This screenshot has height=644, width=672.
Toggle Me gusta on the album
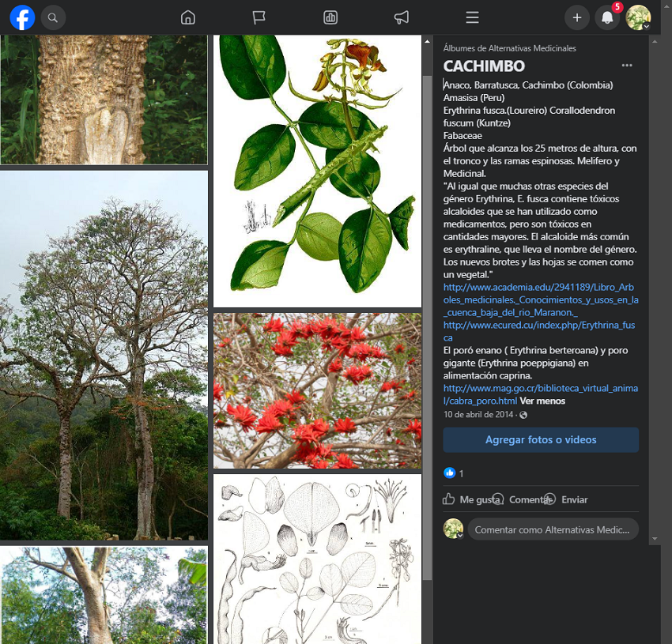pyautogui.click(x=471, y=499)
